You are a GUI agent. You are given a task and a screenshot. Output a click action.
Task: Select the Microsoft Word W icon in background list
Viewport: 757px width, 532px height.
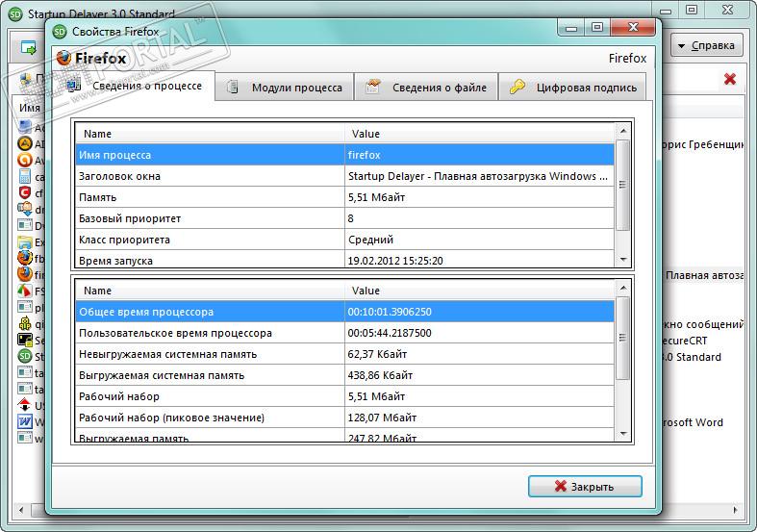point(25,421)
